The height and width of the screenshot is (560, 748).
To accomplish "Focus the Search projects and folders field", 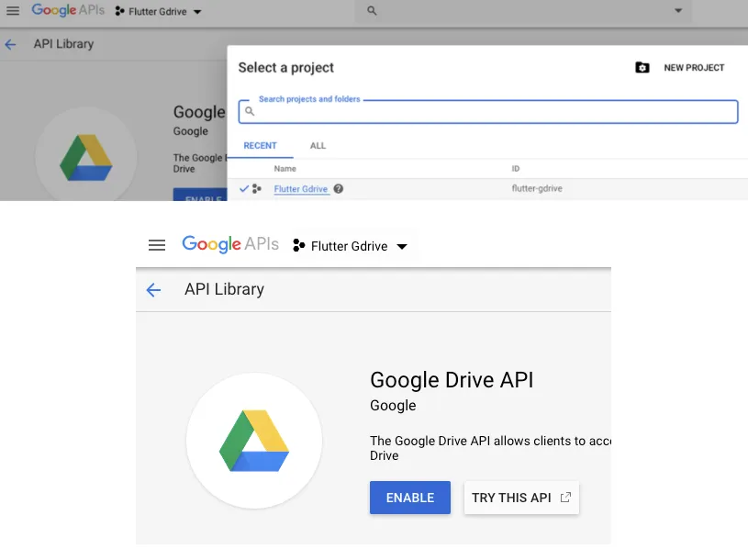I will click(488, 112).
